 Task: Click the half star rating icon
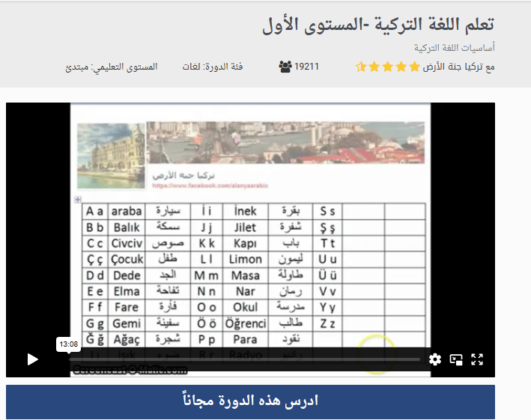(361, 67)
